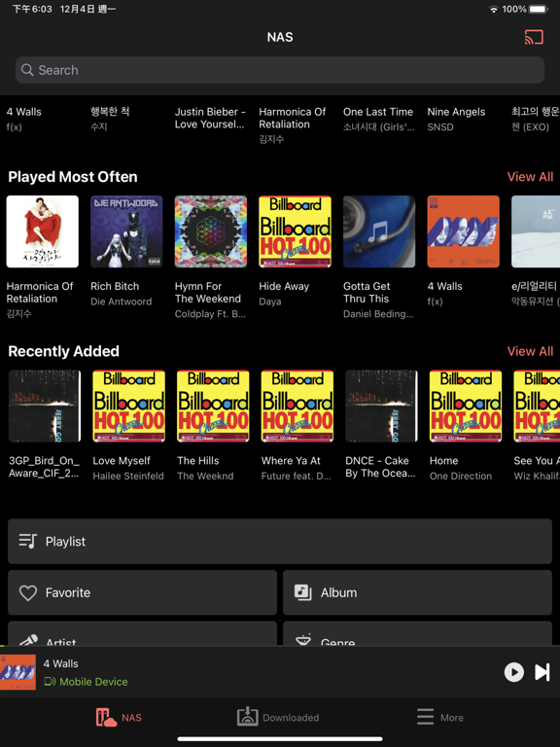560x747 pixels.
Task: Click the Search field
Action: [x=280, y=70]
